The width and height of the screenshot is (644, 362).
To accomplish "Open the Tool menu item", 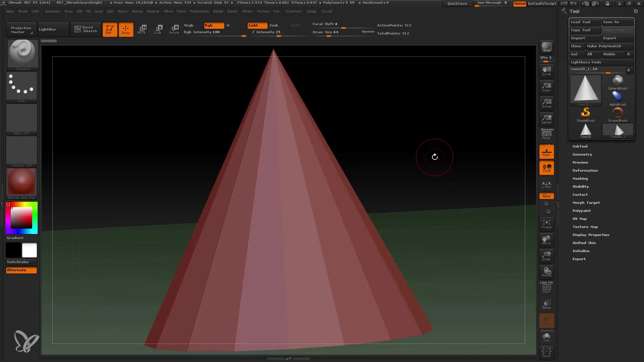I will 276,11.
